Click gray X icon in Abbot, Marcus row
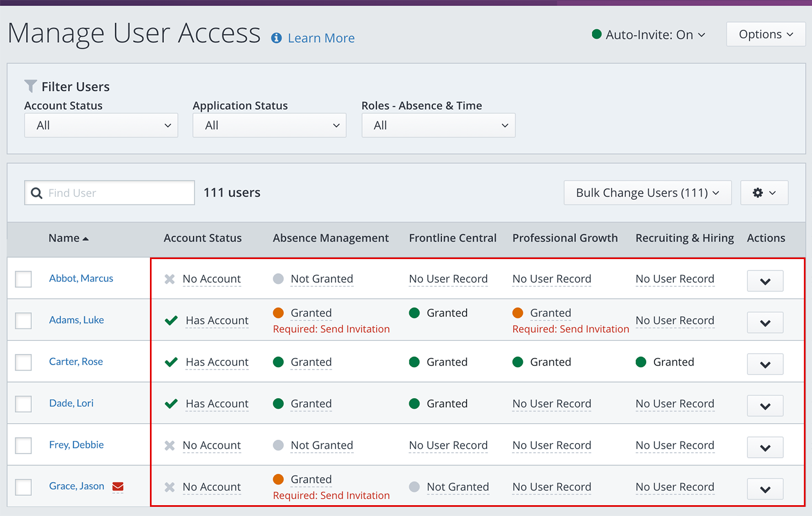Image resolution: width=812 pixels, height=516 pixels. (169, 279)
